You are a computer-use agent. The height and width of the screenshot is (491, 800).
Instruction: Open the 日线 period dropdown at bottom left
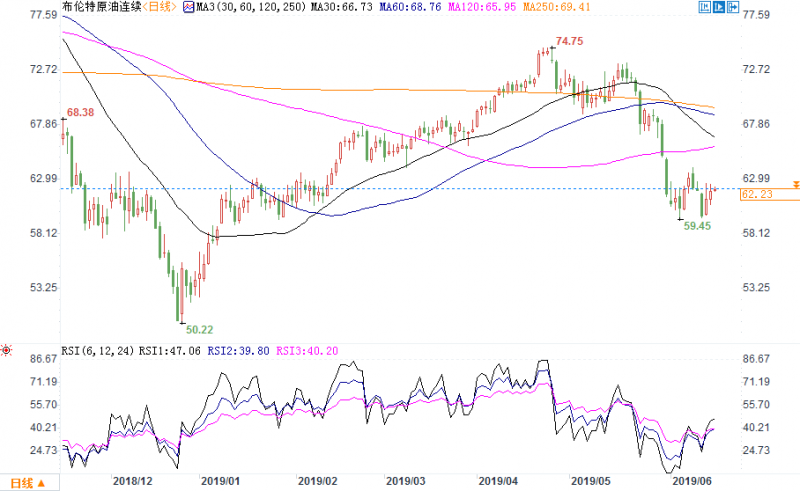coord(28,483)
